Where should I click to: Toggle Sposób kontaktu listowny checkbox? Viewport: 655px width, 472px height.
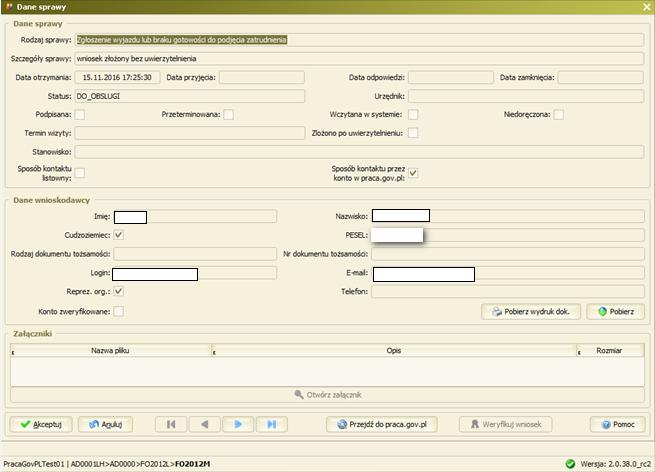[80, 173]
